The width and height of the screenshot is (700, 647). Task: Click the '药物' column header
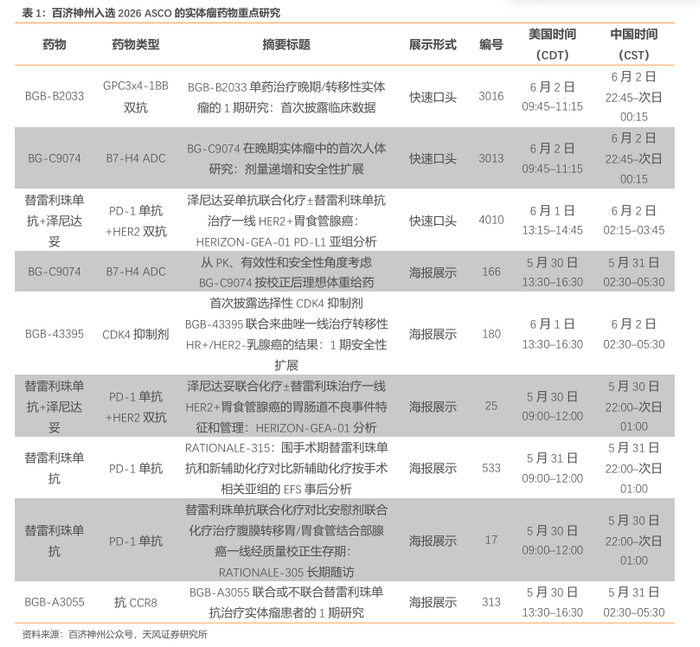click(x=54, y=45)
